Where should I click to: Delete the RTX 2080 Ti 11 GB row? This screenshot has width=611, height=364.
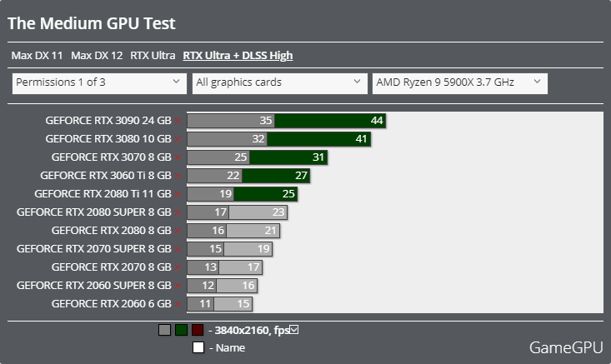(178, 195)
